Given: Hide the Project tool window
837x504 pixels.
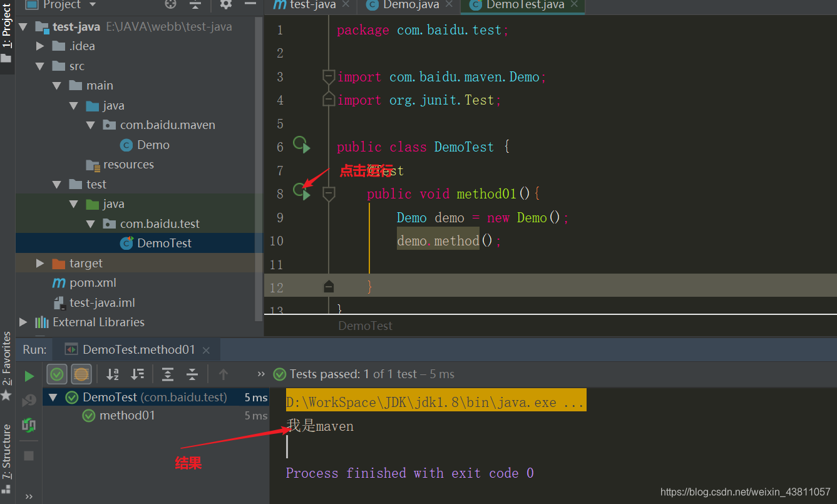Looking at the screenshot, I should point(250,4).
